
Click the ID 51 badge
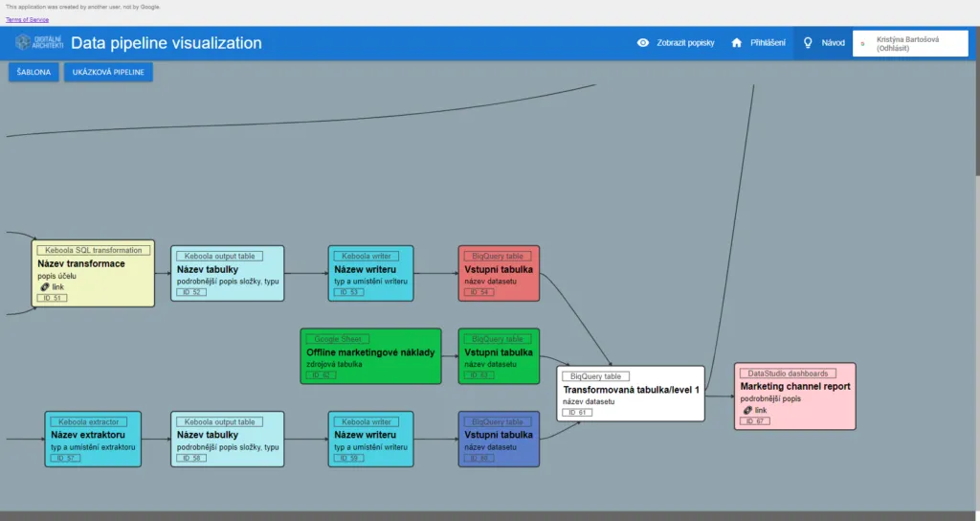[52, 298]
